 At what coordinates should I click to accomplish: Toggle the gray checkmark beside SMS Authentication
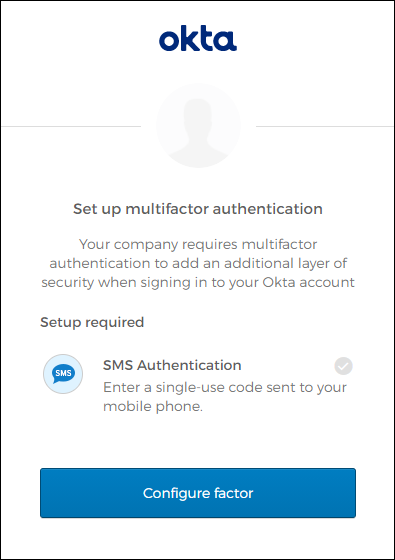(344, 366)
